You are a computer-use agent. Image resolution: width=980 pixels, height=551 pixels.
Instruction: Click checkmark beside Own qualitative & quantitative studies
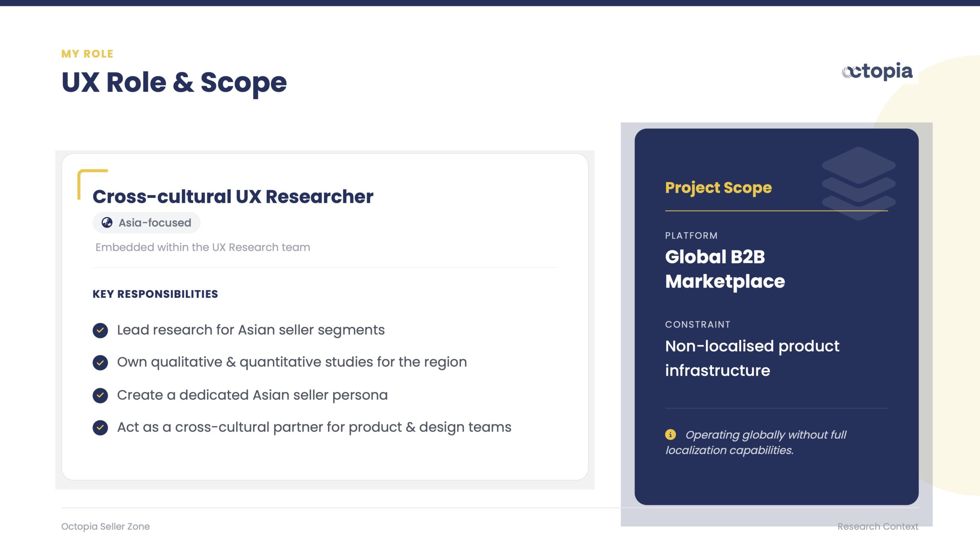click(x=100, y=362)
